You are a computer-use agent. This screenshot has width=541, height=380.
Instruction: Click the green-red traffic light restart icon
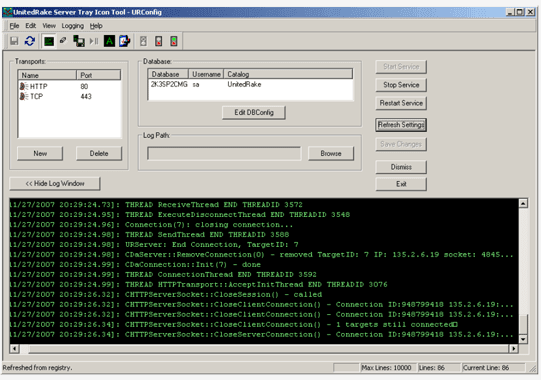coord(174,41)
